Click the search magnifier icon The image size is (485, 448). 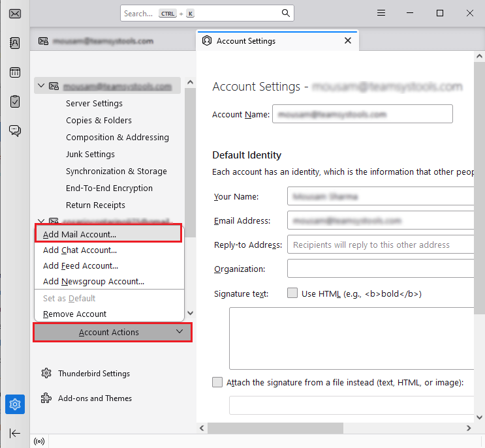coord(285,13)
